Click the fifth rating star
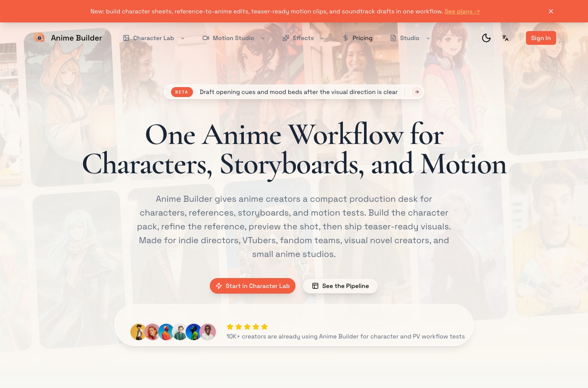The width and height of the screenshot is (588, 388). [x=264, y=327]
